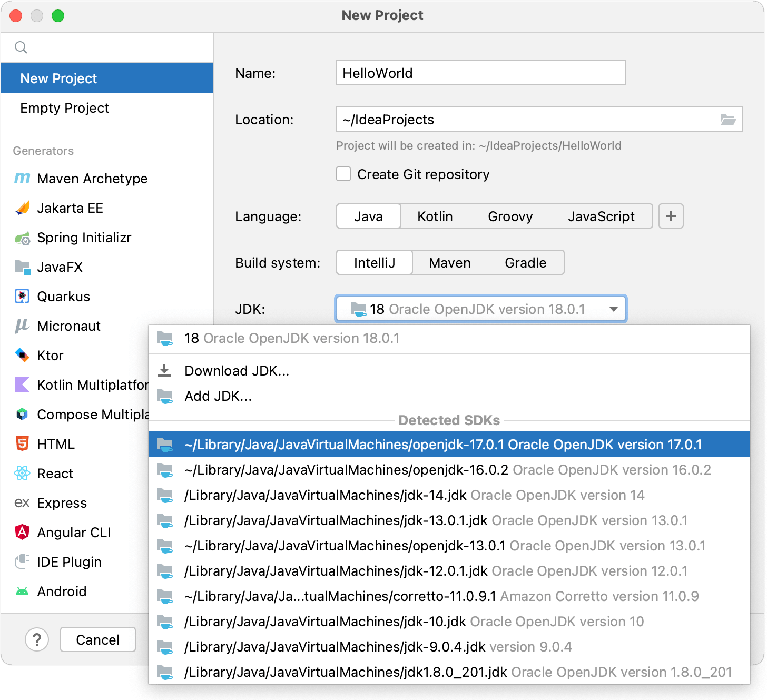This screenshot has width=767, height=700.
Task: Click the Quarkus generator icon
Action: pos(22,297)
